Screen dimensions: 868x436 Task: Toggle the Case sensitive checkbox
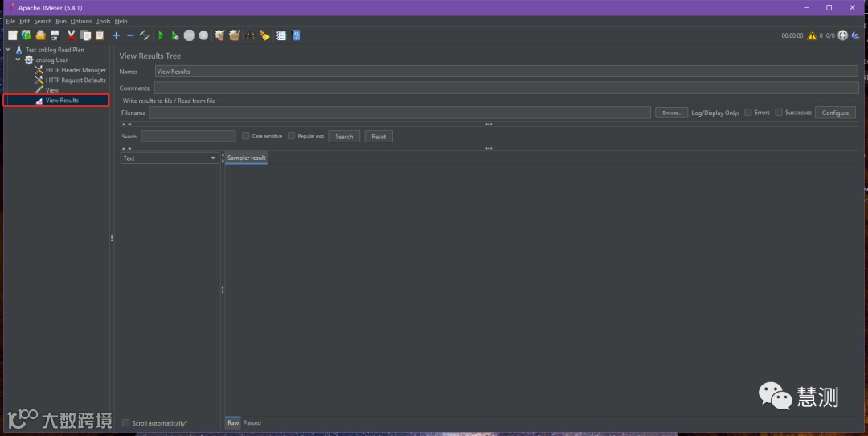[x=246, y=136]
